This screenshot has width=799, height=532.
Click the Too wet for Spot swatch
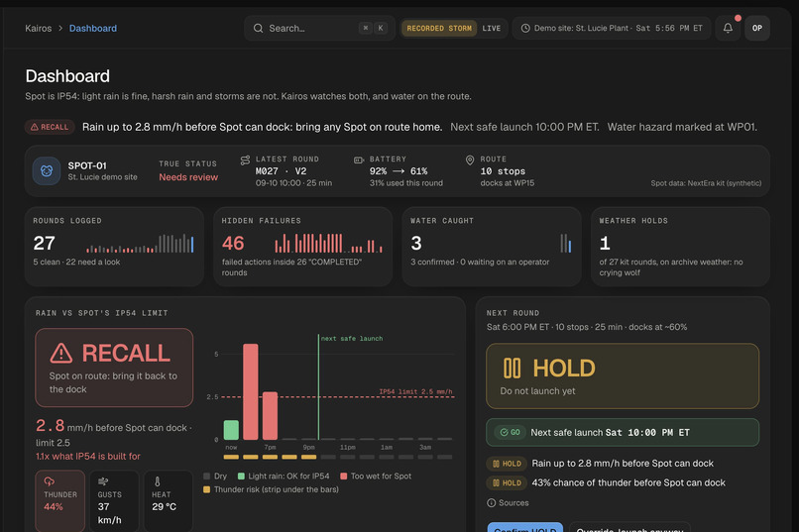(x=343, y=476)
